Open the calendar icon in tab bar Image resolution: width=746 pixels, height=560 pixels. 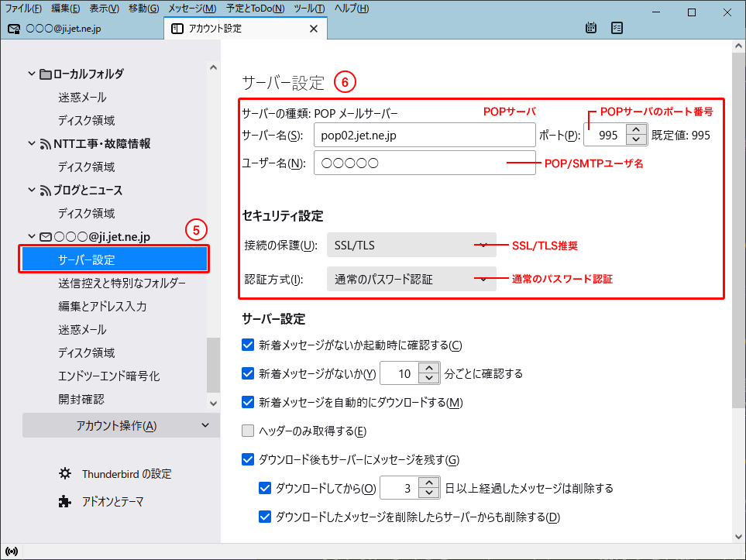pos(591,28)
